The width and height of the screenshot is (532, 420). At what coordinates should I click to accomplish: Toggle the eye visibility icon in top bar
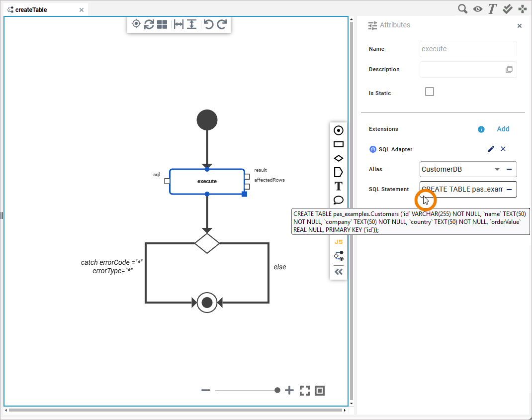point(477,9)
